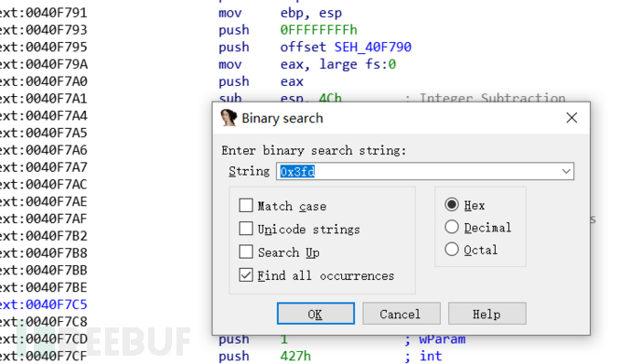Tick the Unicode strings checkbox

[246, 229]
